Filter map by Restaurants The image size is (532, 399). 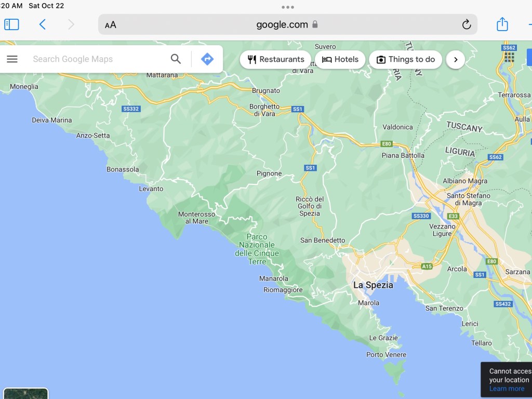[x=275, y=60]
